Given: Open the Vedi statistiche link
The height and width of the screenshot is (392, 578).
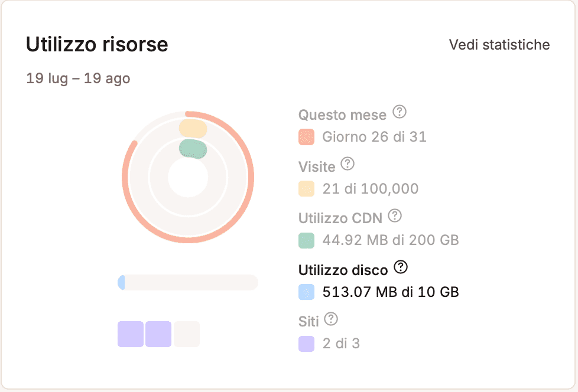Looking at the screenshot, I should coord(499,45).
